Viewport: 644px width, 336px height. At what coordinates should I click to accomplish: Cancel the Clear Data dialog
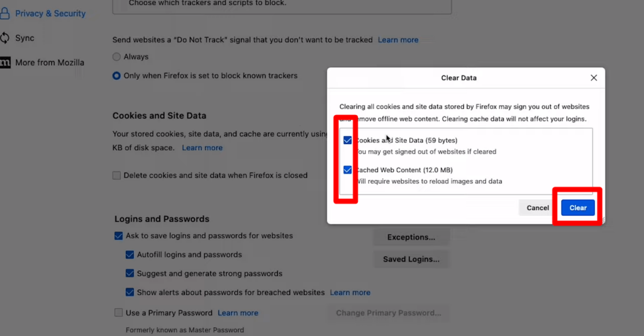(x=538, y=208)
